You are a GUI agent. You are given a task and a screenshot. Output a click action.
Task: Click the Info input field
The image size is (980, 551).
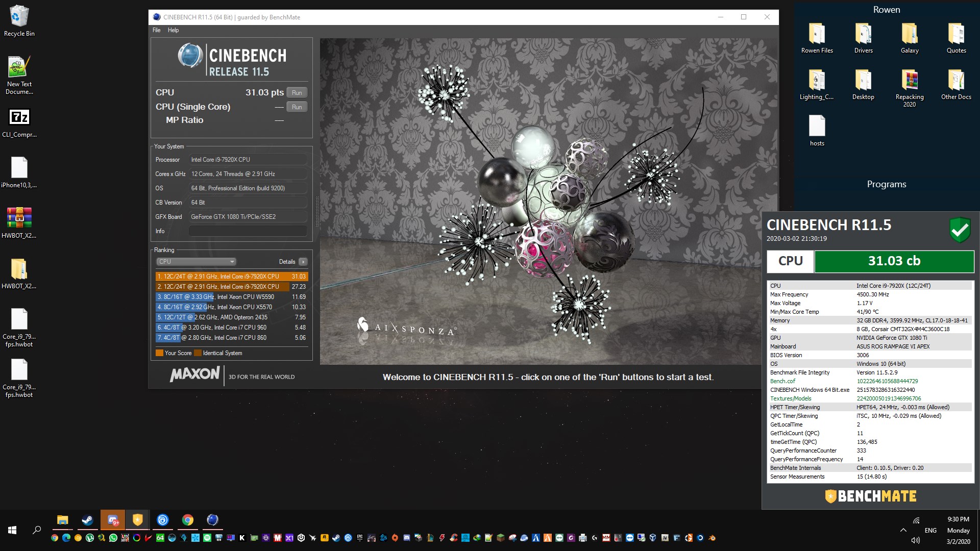(248, 231)
